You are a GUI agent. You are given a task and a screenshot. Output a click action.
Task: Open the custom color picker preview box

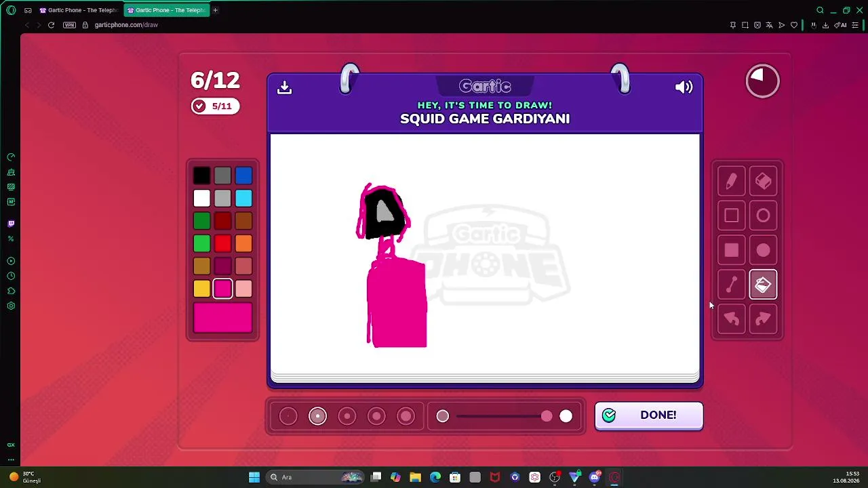222,318
